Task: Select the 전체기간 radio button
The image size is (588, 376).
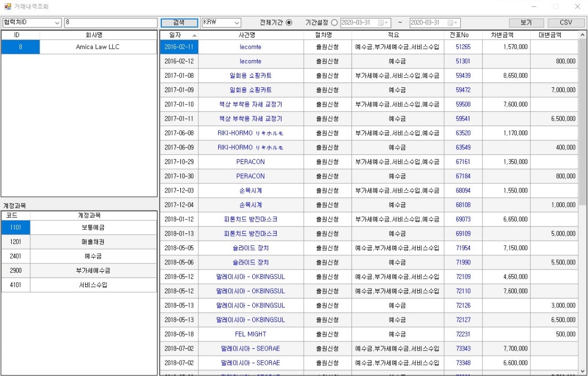Action: coord(289,22)
